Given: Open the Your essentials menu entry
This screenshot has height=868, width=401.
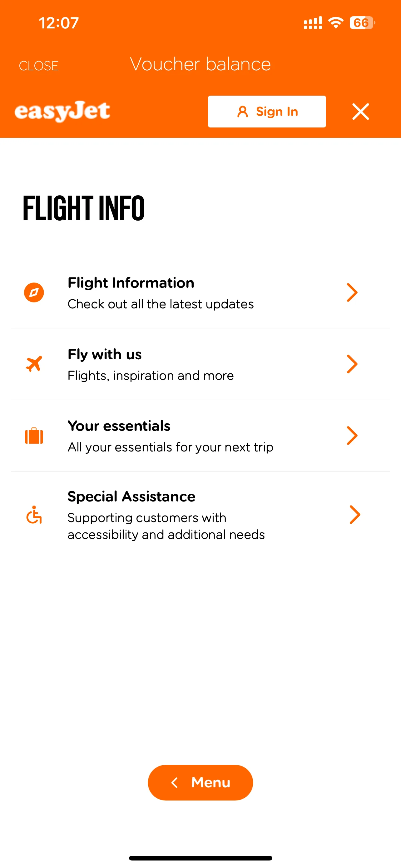Looking at the screenshot, I should pos(119,426).
